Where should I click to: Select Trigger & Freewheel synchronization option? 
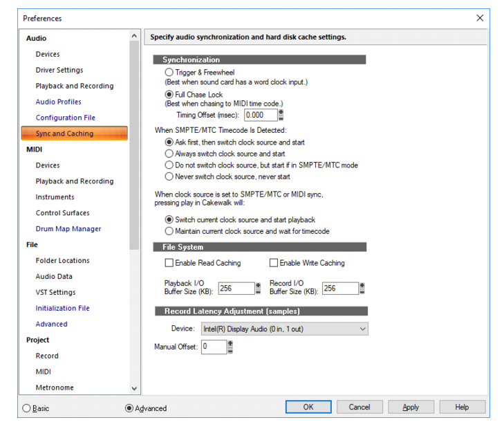tap(169, 72)
